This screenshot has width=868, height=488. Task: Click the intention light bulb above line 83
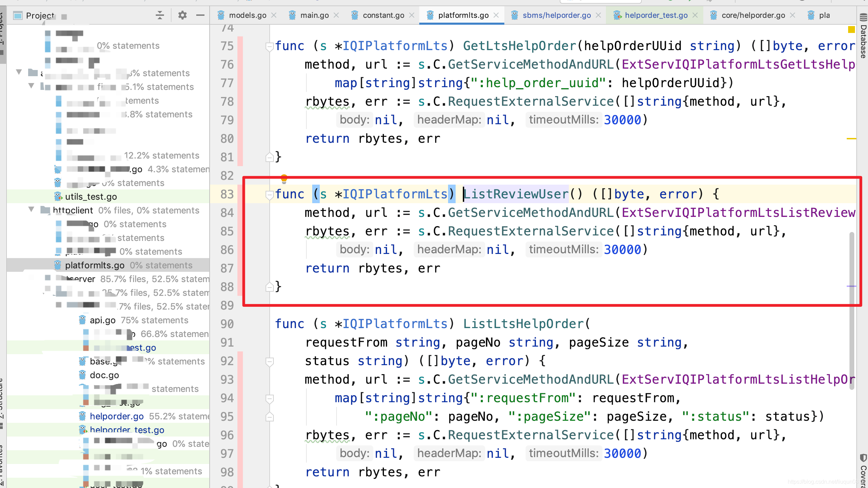coord(284,178)
